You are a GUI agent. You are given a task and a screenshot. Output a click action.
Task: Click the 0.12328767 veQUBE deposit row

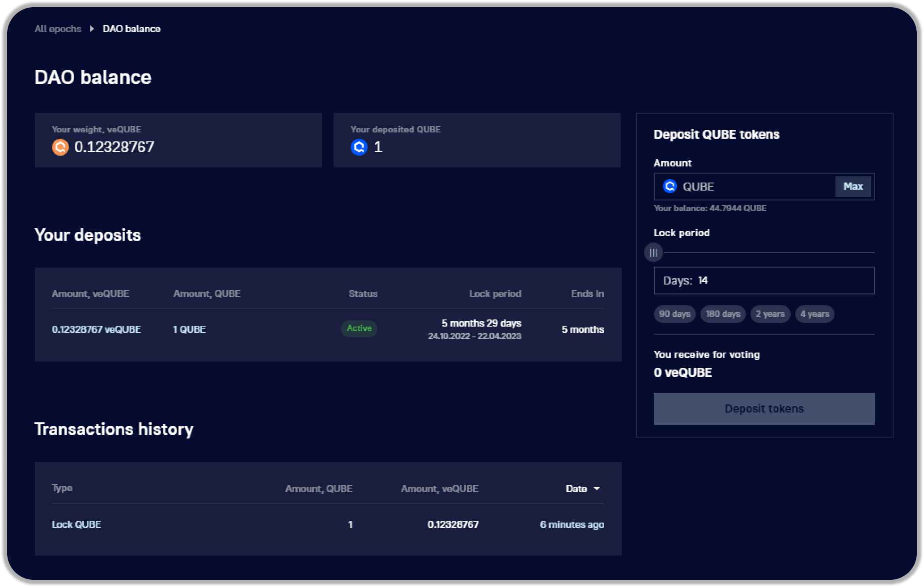point(96,329)
